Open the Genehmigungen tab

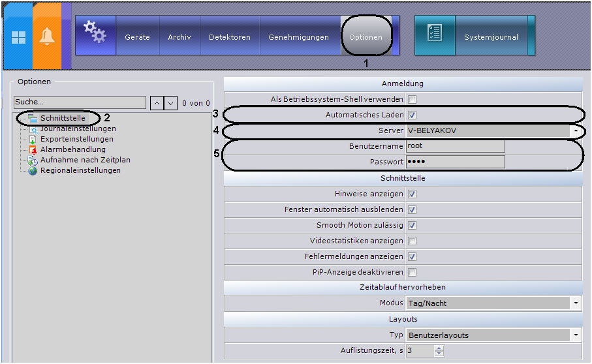(x=299, y=37)
